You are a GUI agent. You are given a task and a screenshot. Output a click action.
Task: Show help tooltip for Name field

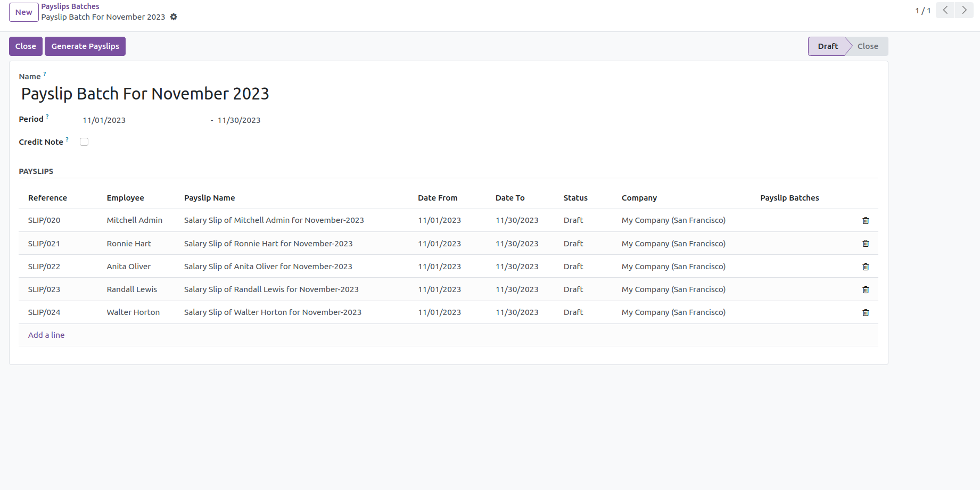pos(45,74)
